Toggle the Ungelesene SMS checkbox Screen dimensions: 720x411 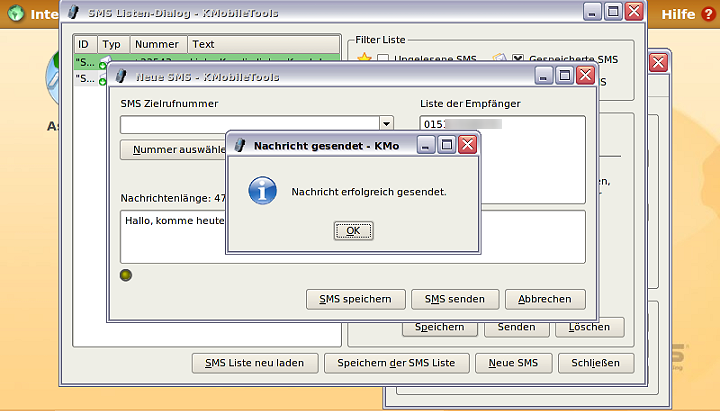click(383, 59)
